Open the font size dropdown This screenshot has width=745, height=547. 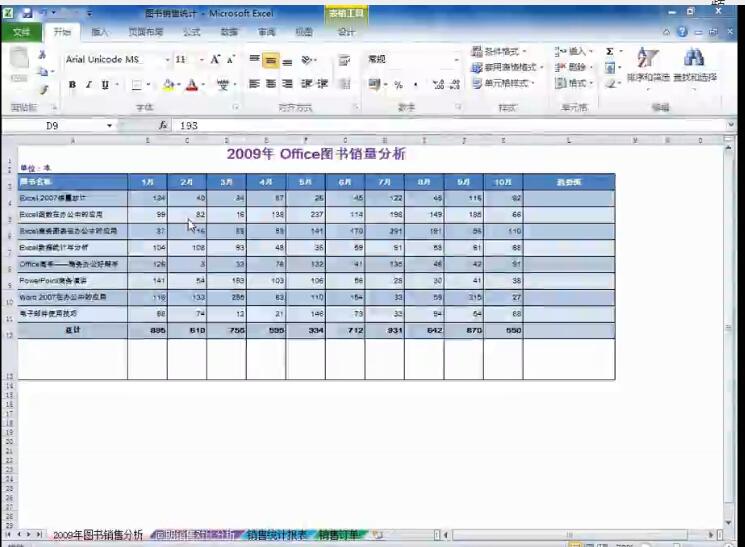pos(201,60)
